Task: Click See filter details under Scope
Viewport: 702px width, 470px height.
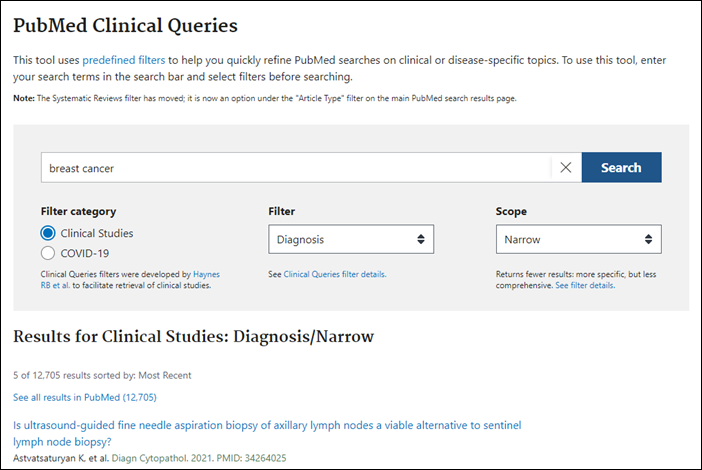Action: click(x=585, y=286)
